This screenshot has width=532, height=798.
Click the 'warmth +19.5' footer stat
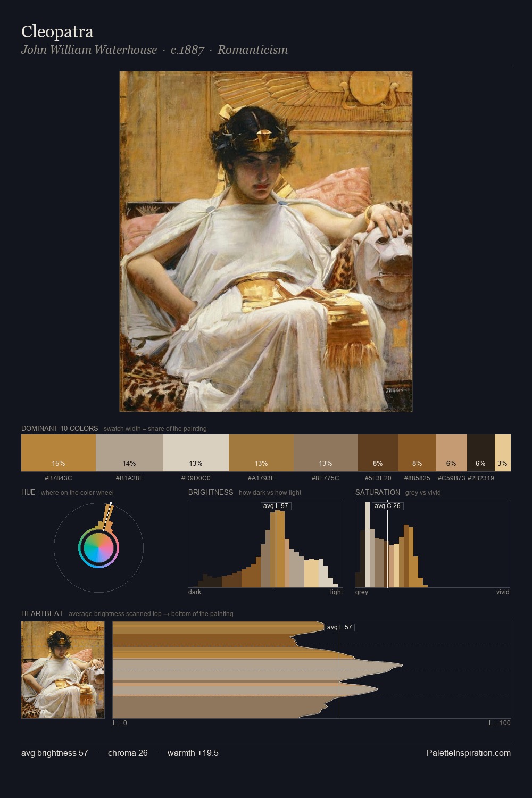193,753
